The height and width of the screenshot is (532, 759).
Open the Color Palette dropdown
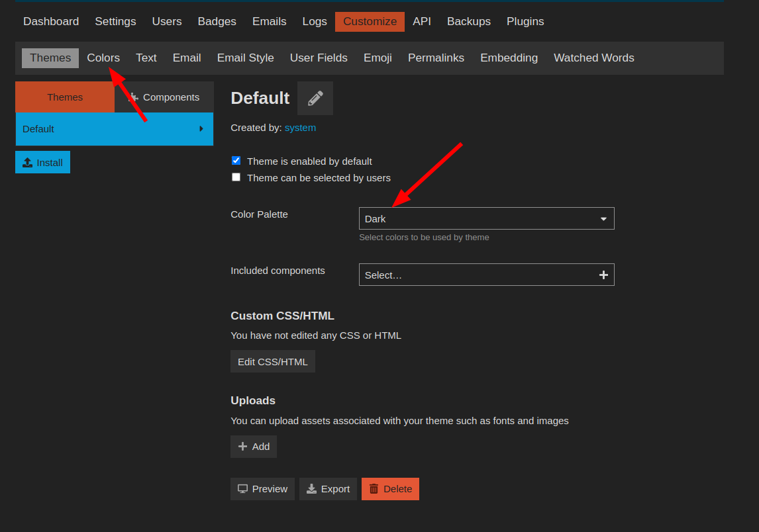486,219
